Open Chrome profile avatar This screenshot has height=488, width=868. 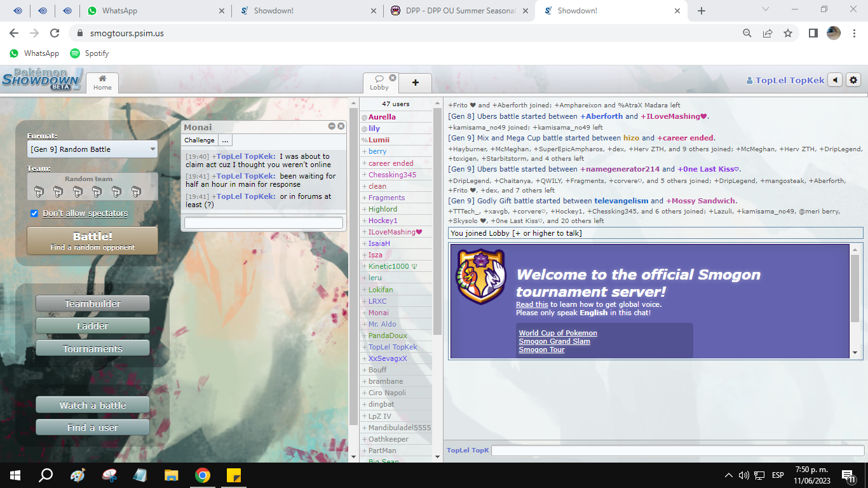834,33
